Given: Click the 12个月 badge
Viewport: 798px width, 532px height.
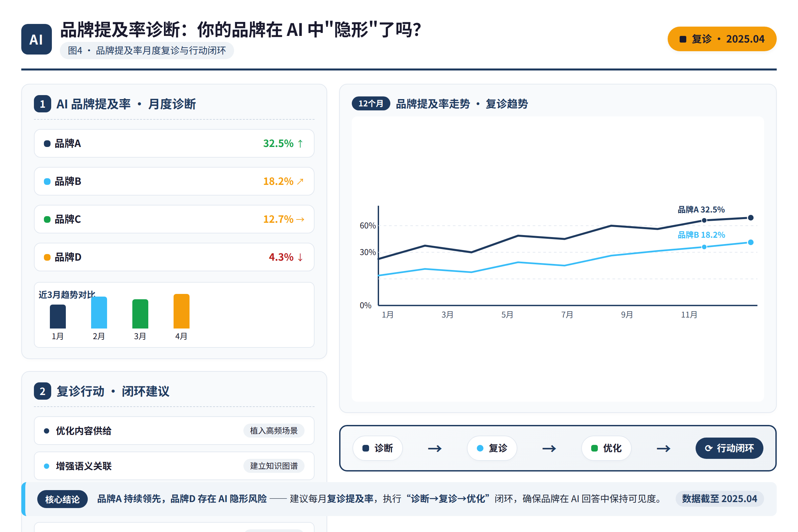Looking at the screenshot, I should point(371,103).
